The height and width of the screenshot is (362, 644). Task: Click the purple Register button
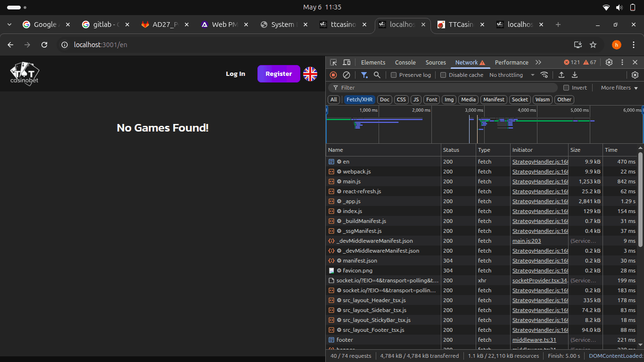(x=279, y=74)
